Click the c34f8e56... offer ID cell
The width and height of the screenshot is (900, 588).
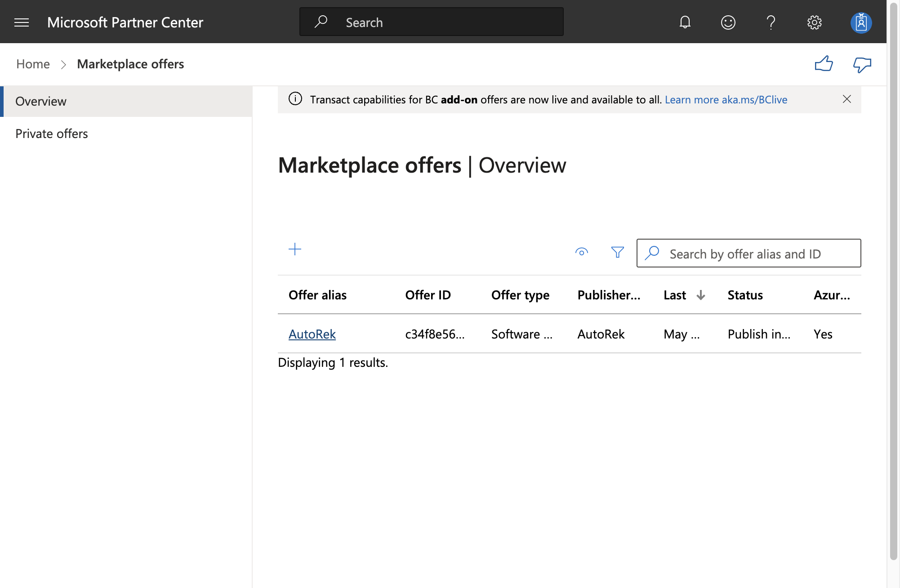(435, 334)
